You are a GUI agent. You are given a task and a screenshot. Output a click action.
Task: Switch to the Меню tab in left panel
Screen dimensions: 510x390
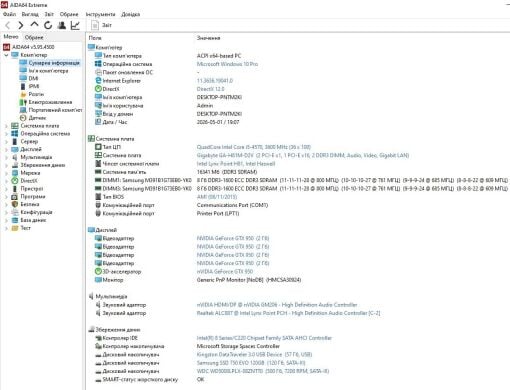(x=11, y=37)
